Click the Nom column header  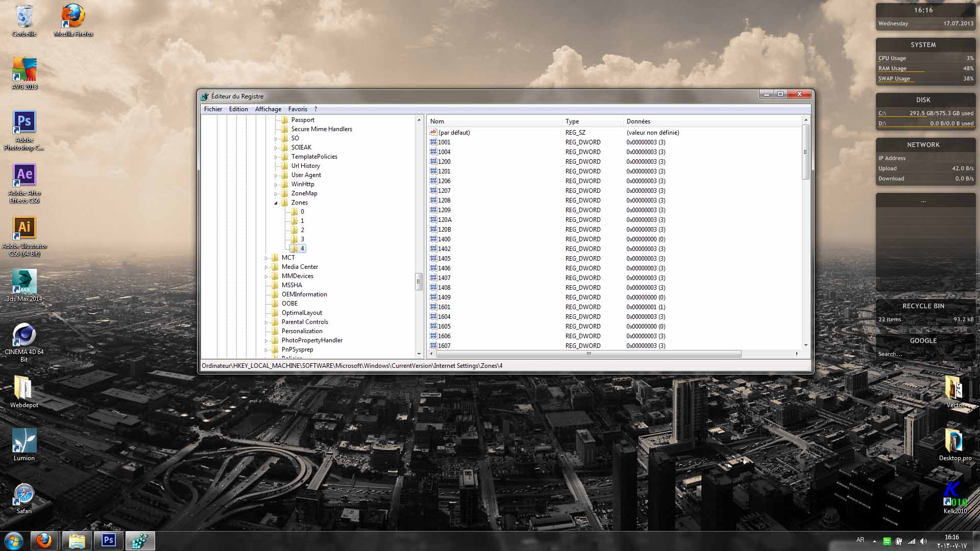(494, 121)
